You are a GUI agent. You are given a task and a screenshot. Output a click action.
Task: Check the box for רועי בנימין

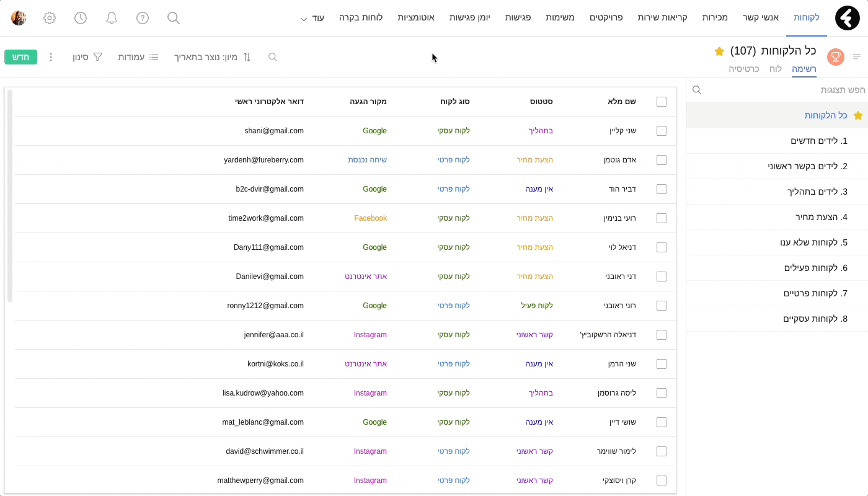pyautogui.click(x=662, y=218)
